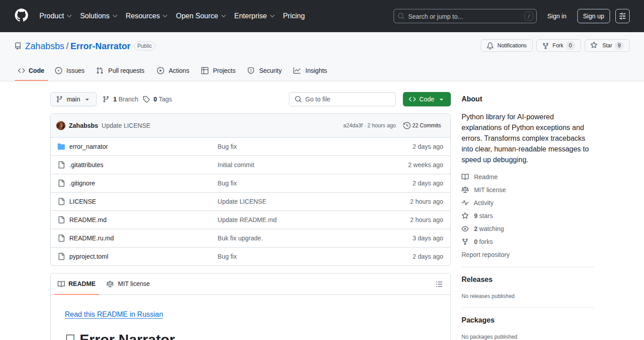Click the bell icon in Notifications button
The image size is (644, 340).
click(x=490, y=46)
